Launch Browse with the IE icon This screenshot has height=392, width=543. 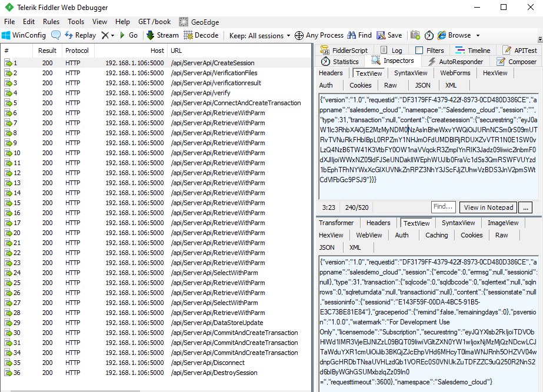click(442, 35)
